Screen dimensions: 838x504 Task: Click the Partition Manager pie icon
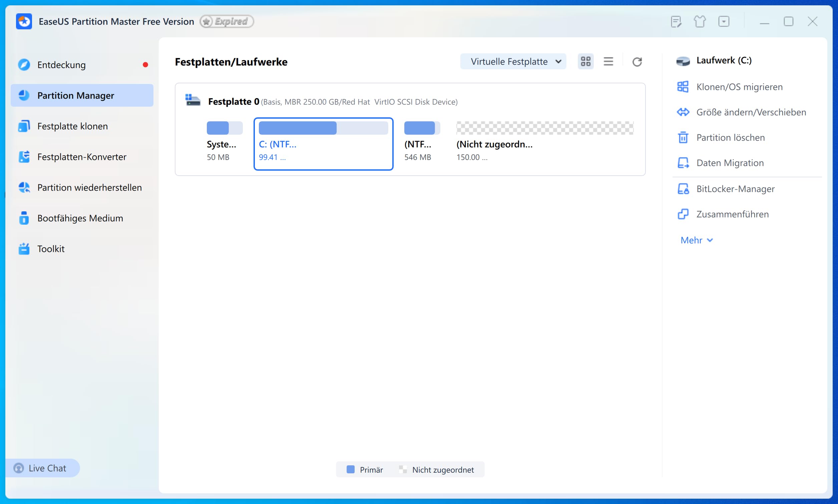coord(24,95)
